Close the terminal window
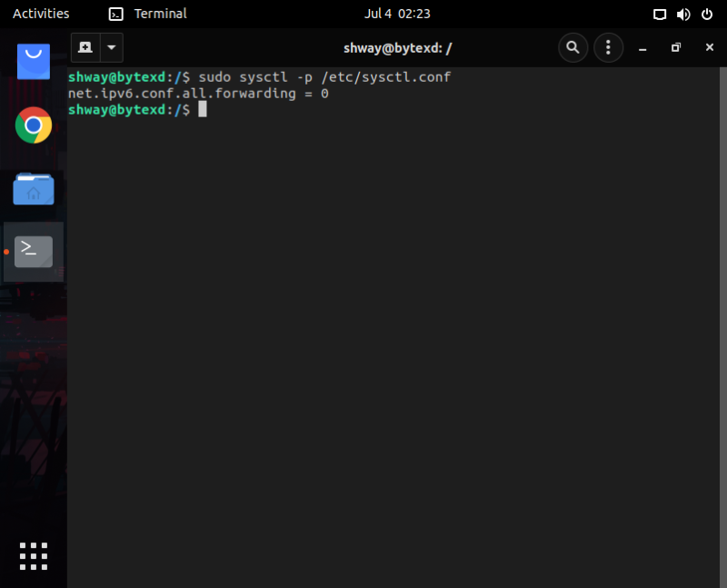 (709, 47)
